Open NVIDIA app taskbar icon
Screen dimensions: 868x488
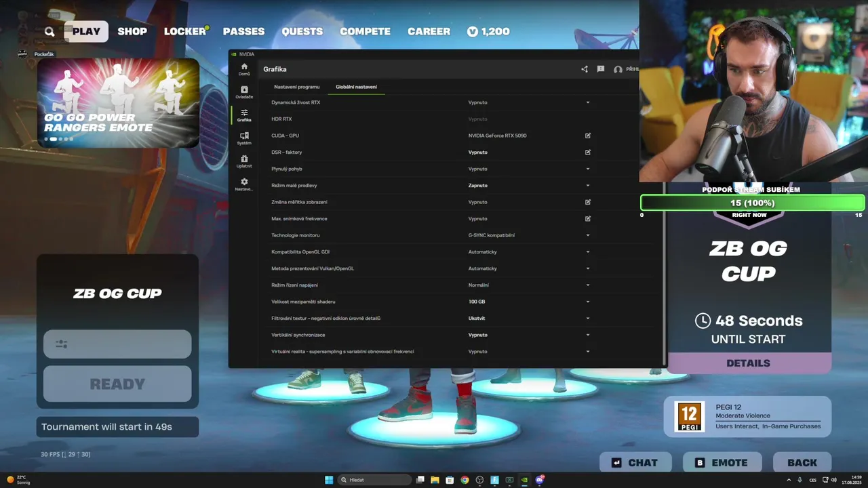tap(524, 480)
